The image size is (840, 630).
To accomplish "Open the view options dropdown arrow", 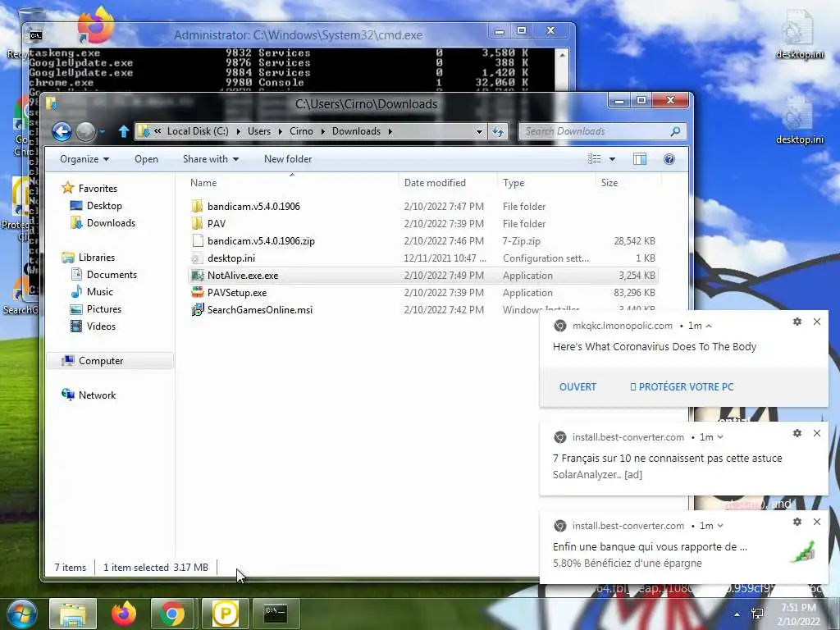I will click(x=612, y=159).
